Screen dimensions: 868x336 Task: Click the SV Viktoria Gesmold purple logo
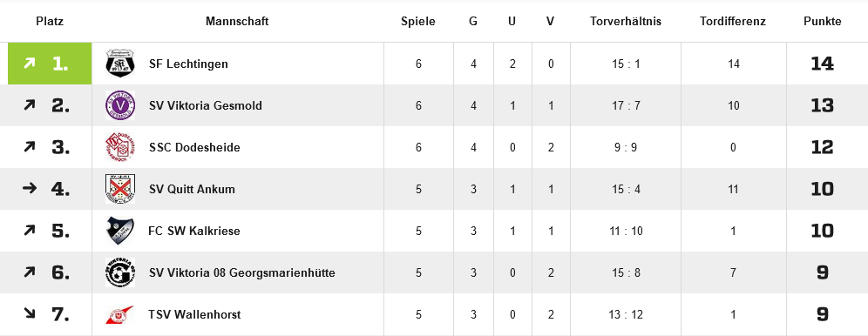coord(120,105)
